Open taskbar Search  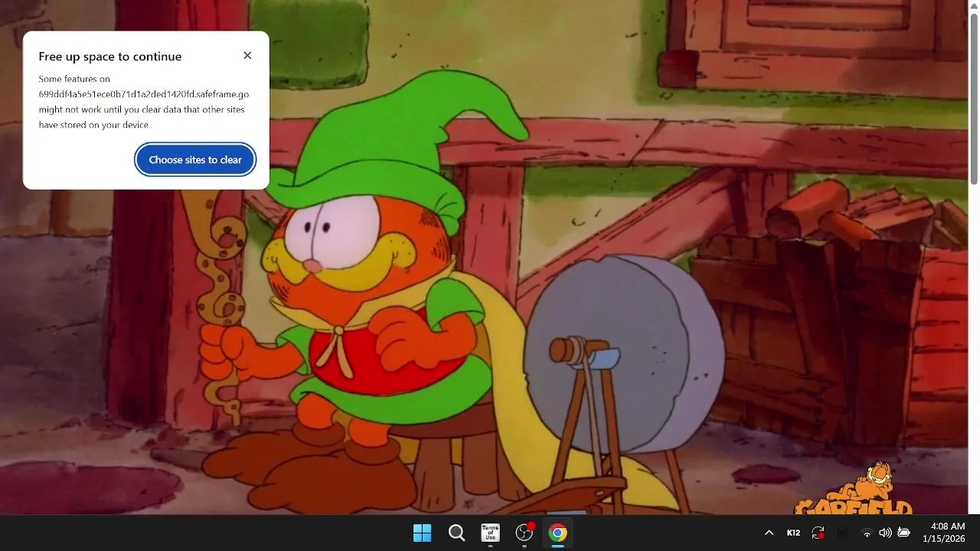point(456,533)
